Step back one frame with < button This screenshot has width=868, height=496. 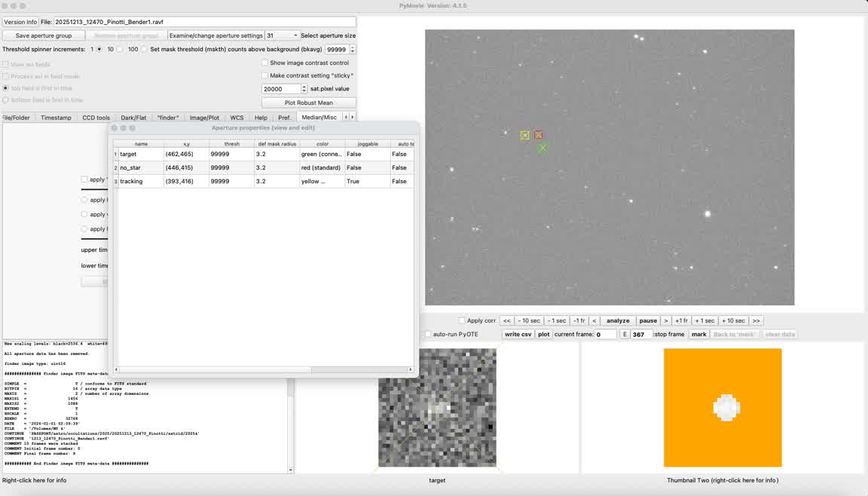pyautogui.click(x=594, y=321)
